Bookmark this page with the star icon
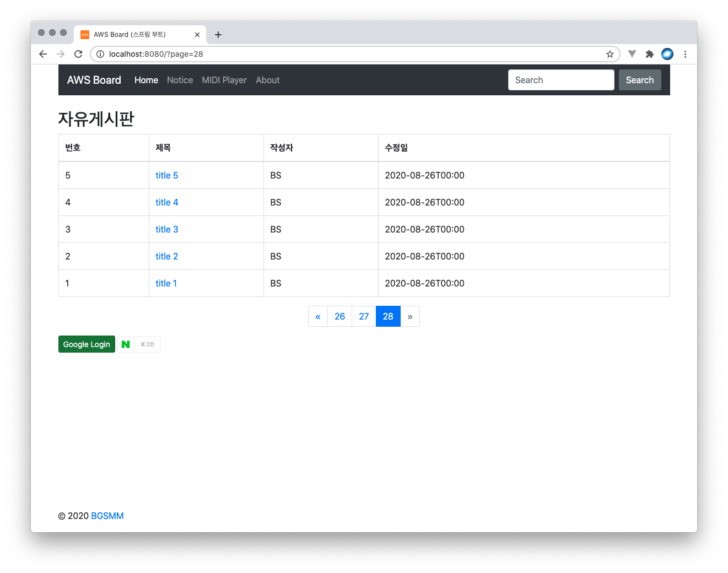 610,54
